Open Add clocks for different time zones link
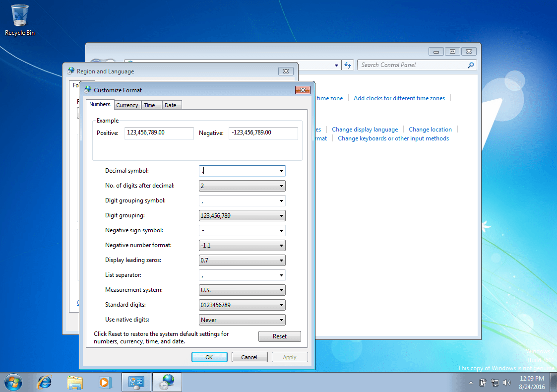Viewport: 557px width, 392px height. 399,98
